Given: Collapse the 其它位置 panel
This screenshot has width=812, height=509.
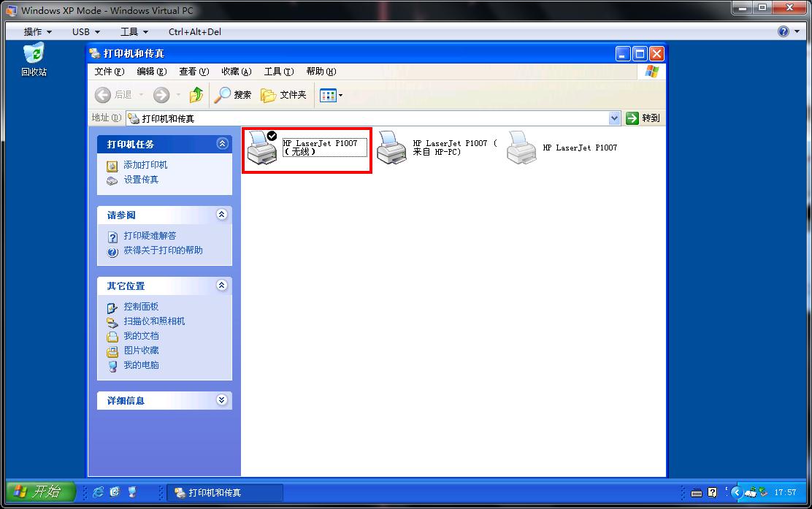Looking at the screenshot, I should pyautogui.click(x=222, y=286).
